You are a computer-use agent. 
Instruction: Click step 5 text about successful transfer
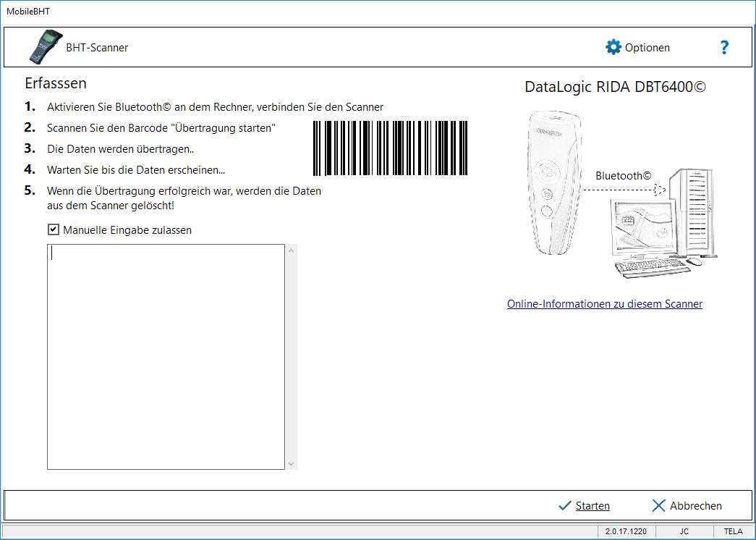(184, 198)
